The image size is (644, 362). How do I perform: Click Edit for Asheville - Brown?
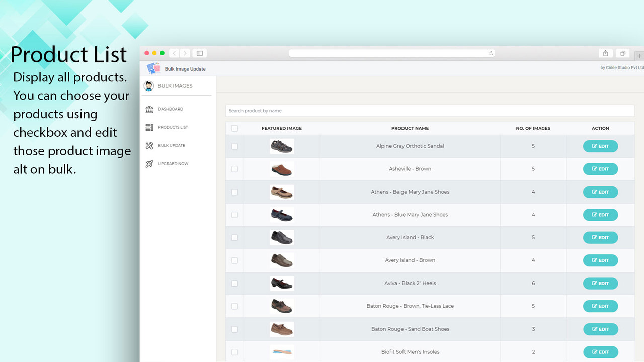pyautogui.click(x=600, y=169)
